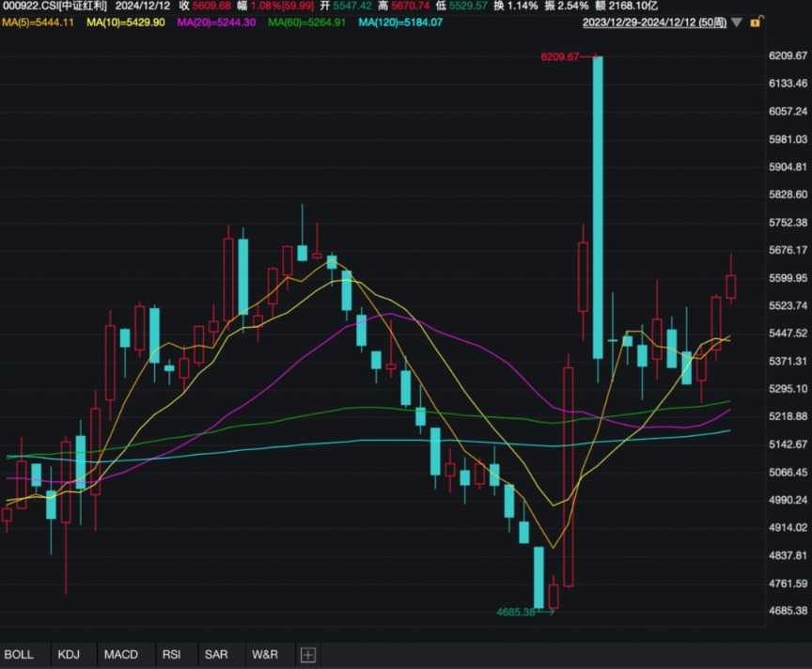Click the MA(5)=5444.11 label

tap(38, 23)
